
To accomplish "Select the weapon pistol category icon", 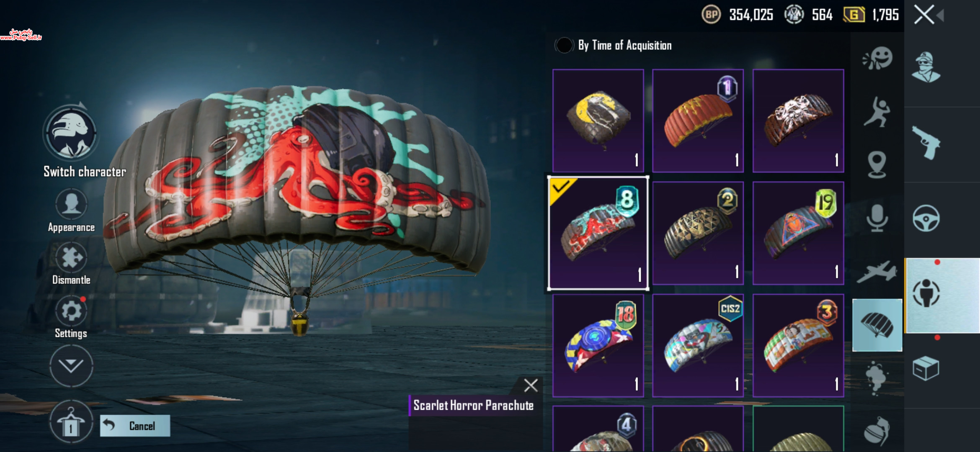I will tap(926, 143).
